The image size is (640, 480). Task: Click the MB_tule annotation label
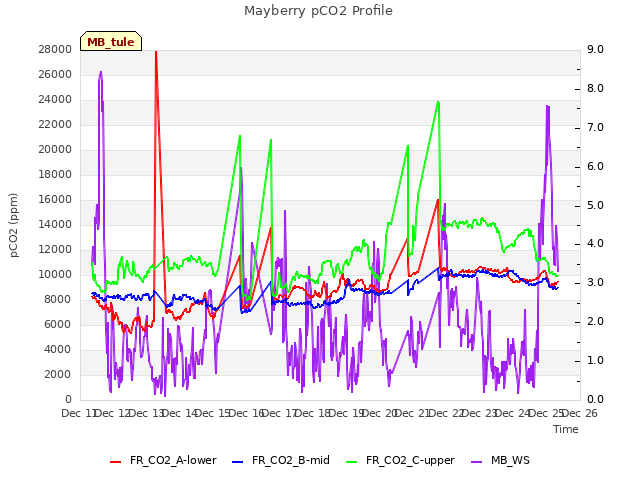click(x=111, y=41)
